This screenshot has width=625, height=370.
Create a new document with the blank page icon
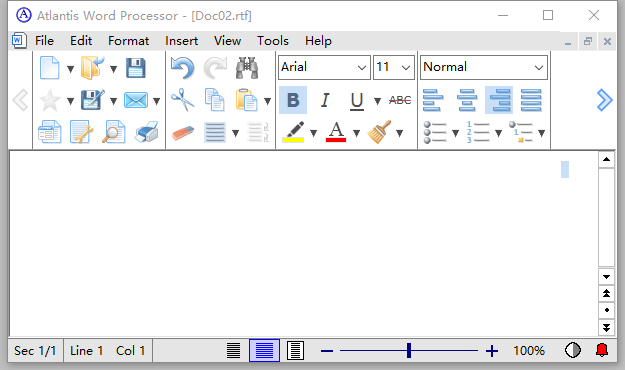click(x=49, y=68)
